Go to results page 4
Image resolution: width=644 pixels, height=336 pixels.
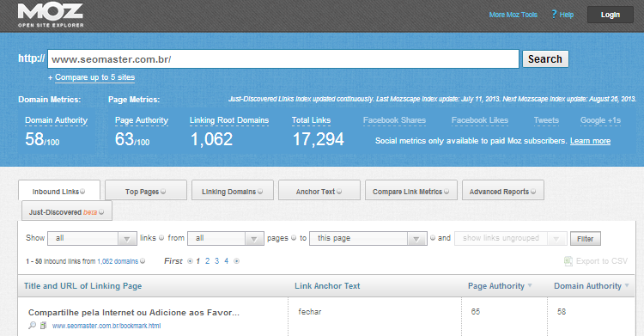click(227, 261)
